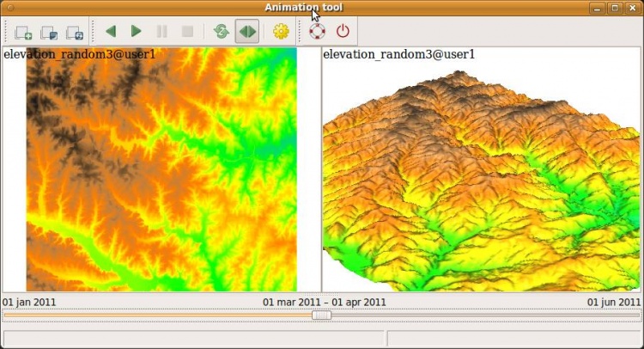Click the animation time slider handle
The height and width of the screenshot is (349, 644).
tap(322, 315)
